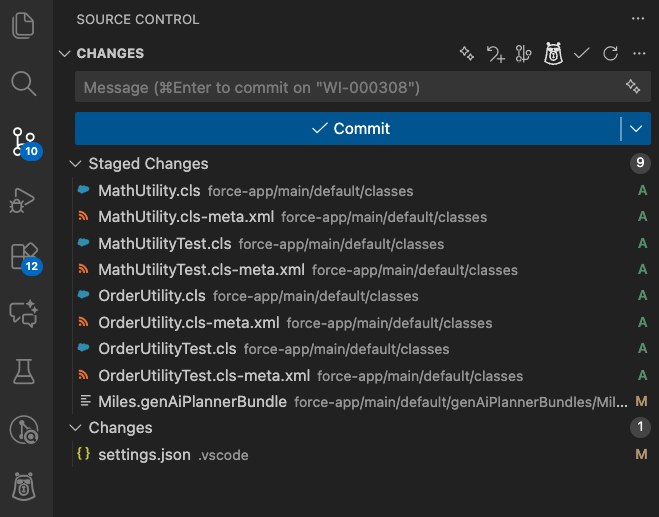Click the M status on Miles.genAiPlannerBundle row
The height and width of the screenshot is (517, 659).
click(641, 401)
